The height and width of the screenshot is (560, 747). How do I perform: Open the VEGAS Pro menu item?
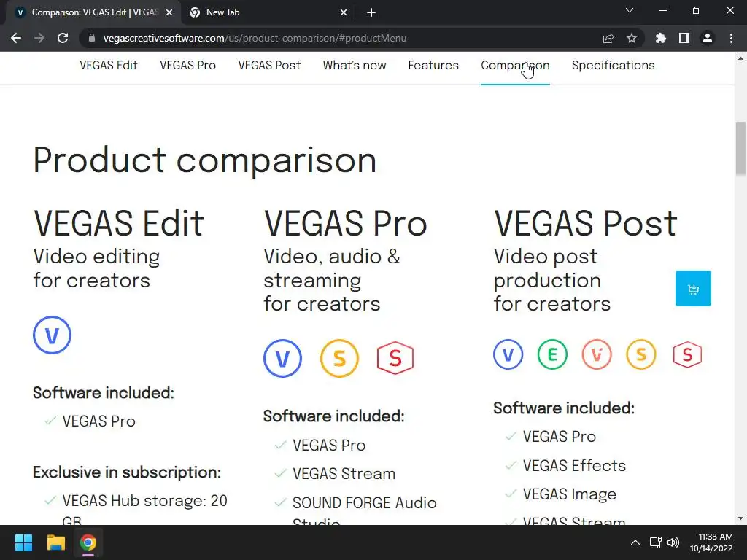(x=187, y=65)
